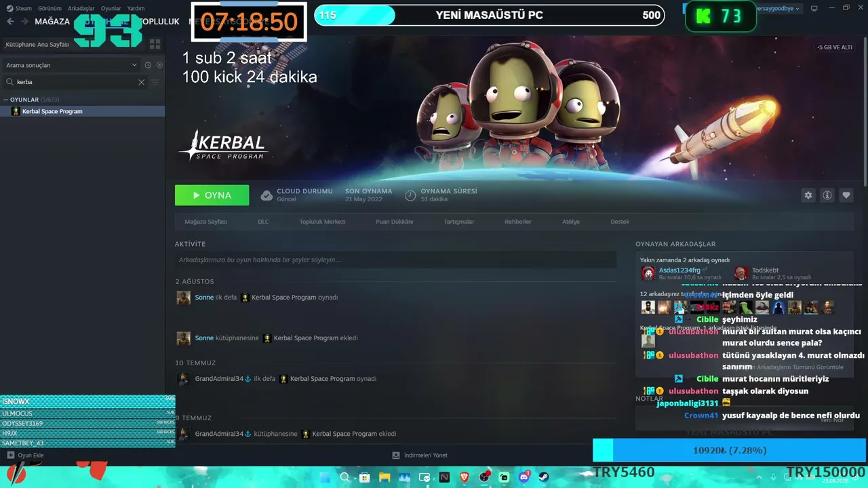Image resolution: width=868 pixels, height=488 pixels.
Task: Open the Oyunlar menu
Action: [111, 8]
